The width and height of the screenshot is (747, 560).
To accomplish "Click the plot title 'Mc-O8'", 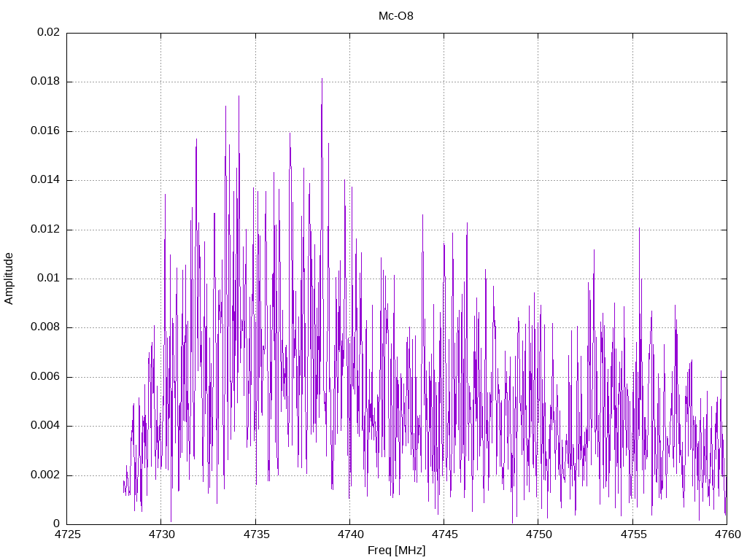I will click(x=396, y=16).
